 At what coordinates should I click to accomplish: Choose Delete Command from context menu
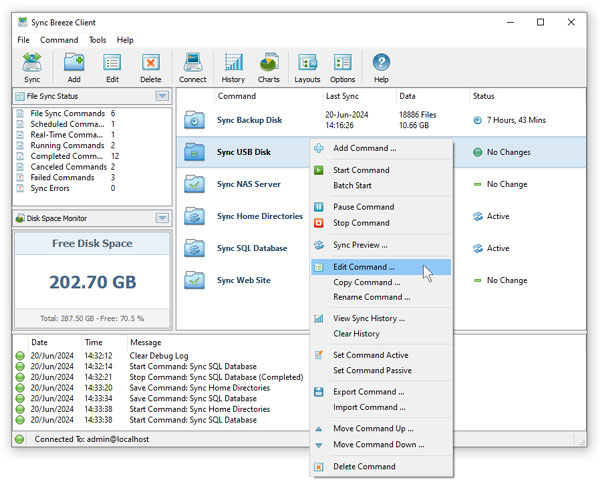click(381, 467)
